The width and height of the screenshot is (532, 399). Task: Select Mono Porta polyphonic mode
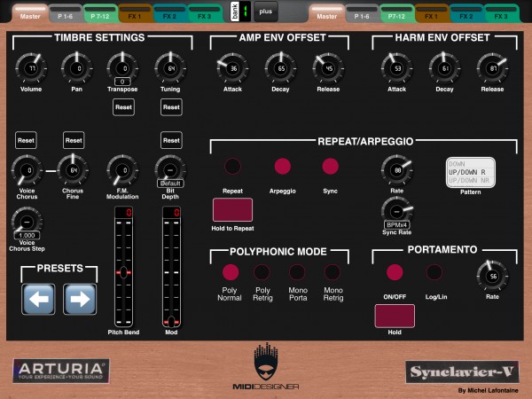[x=297, y=272]
